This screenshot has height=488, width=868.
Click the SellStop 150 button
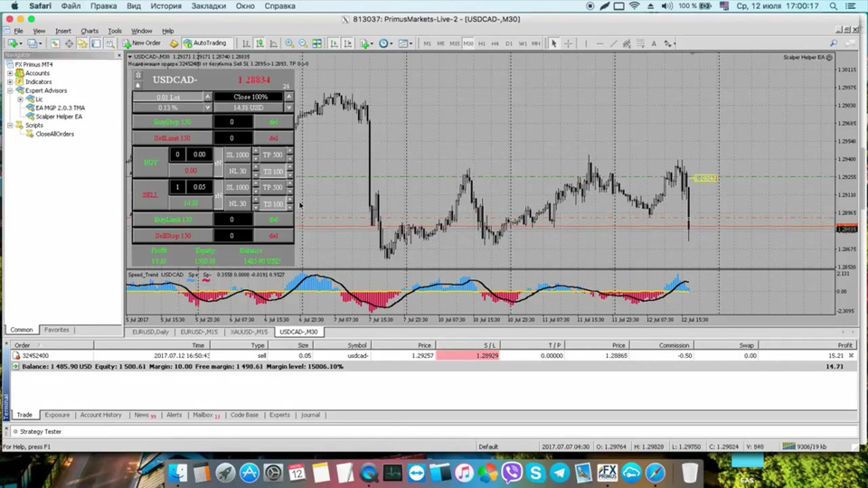click(172, 236)
